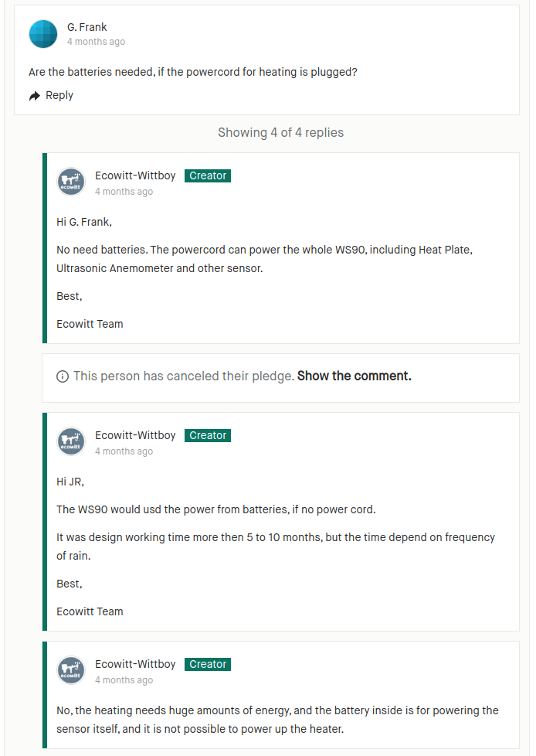The width and height of the screenshot is (536, 756).
Task: Click the Hi JR reply timestamp
Action: pos(124,451)
